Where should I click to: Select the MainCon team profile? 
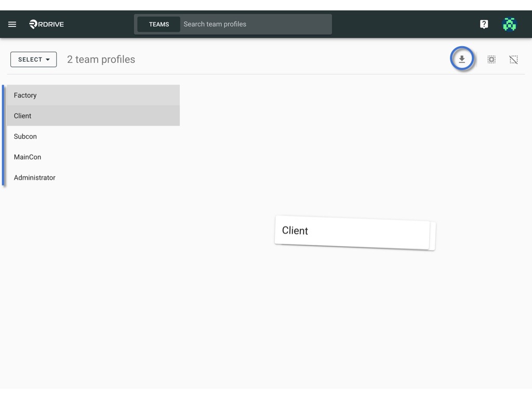coord(94,157)
